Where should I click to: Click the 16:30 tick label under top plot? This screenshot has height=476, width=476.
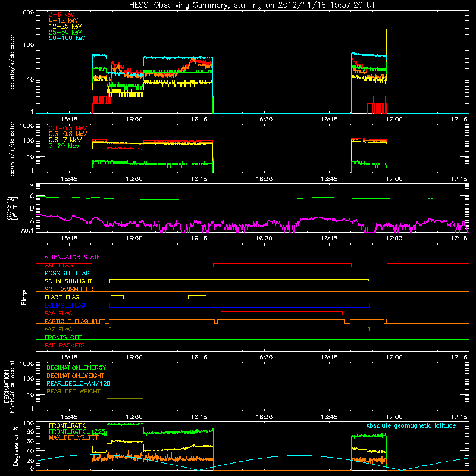[x=264, y=120]
